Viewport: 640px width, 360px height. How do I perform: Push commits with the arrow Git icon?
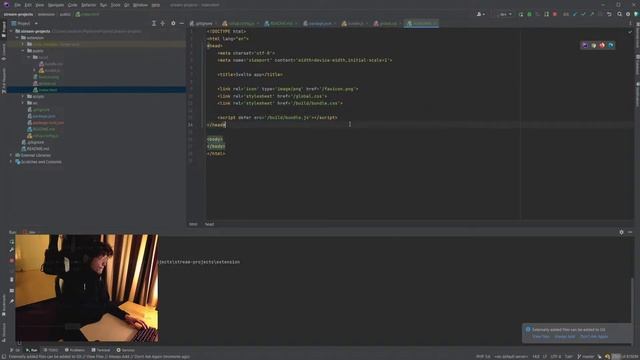(x=592, y=14)
